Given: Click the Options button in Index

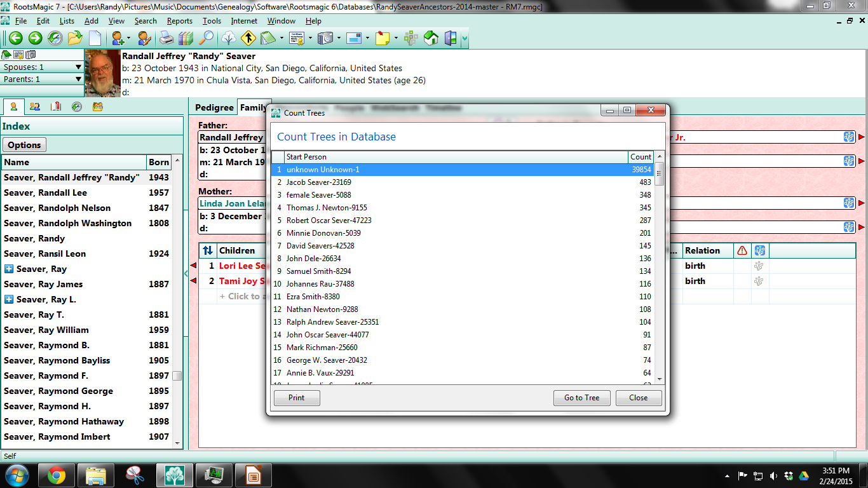Looking at the screenshot, I should click(x=25, y=145).
